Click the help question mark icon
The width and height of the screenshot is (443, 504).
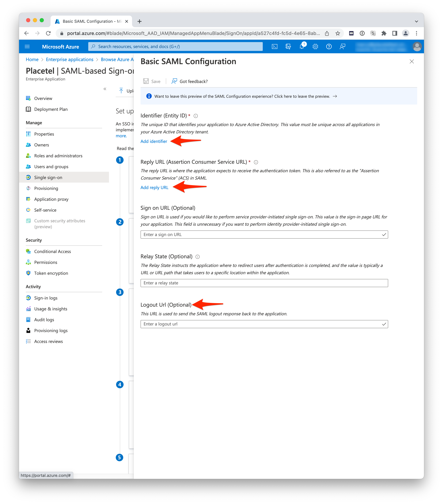329,47
